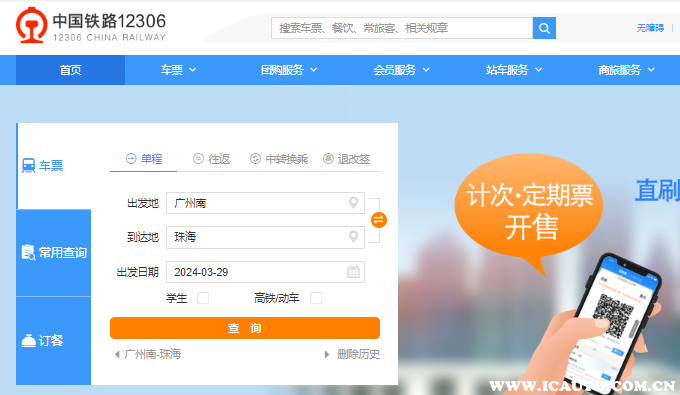The image size is (680, 395).
Task: Click the 删除历史 delete history link
Action: click(x=359, y=354)
